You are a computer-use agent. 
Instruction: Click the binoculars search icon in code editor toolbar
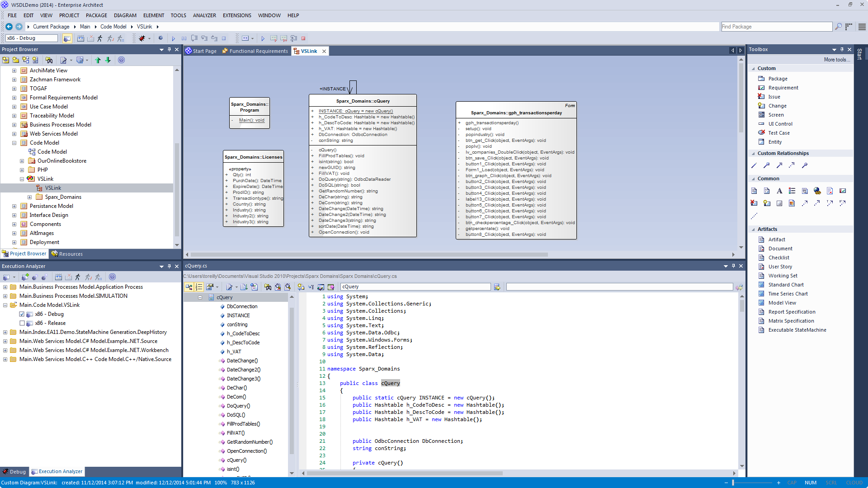(268, 287)
